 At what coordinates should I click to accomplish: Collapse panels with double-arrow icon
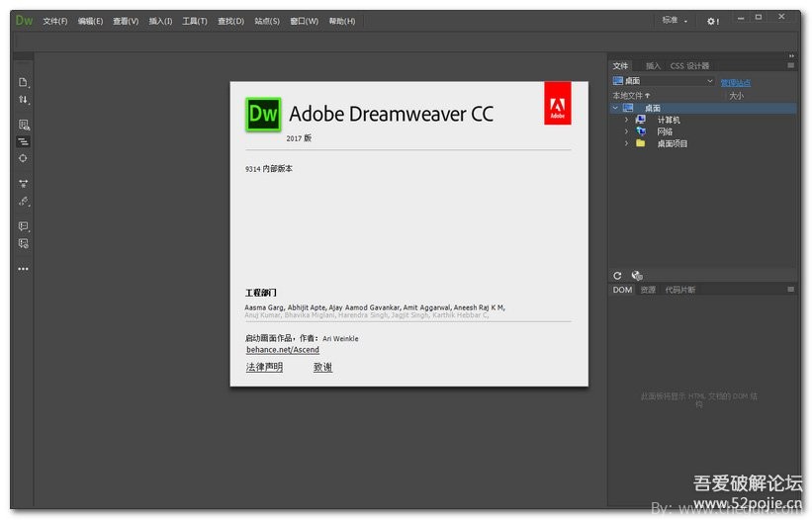coord(791,56)
